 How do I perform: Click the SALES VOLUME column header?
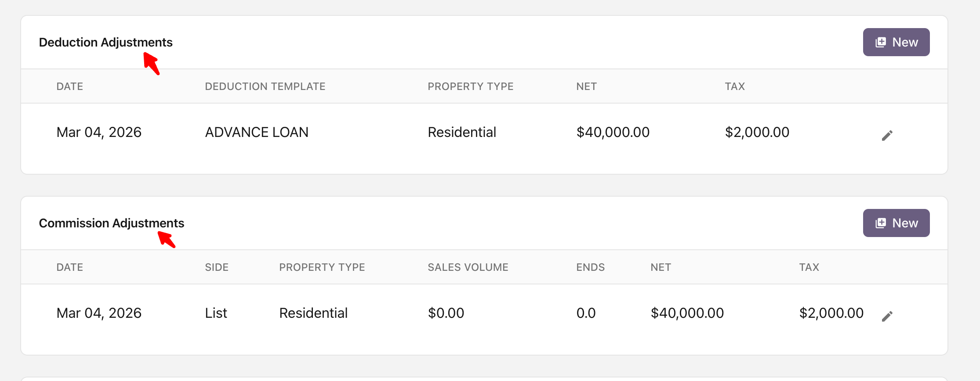click(468, 267)
